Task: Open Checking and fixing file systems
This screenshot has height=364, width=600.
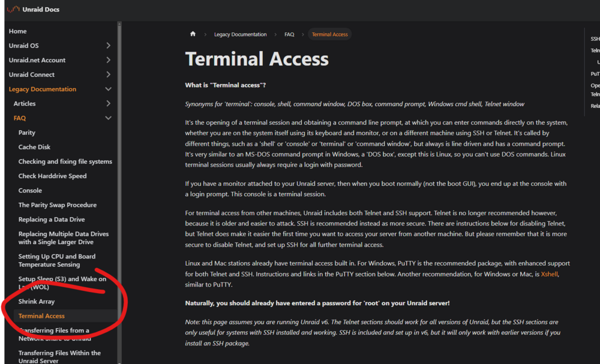Action: [65, 162]
